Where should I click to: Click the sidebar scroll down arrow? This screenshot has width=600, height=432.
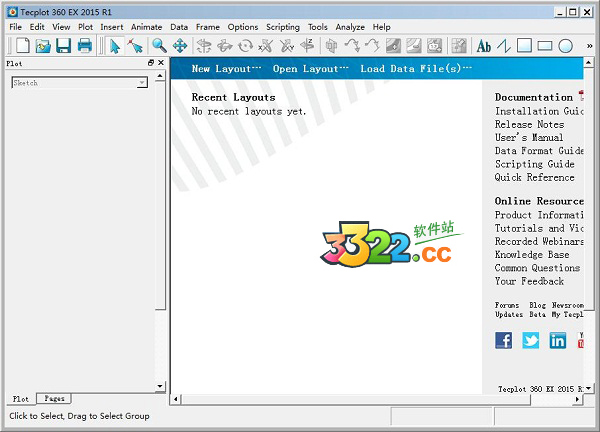point(160,386)
